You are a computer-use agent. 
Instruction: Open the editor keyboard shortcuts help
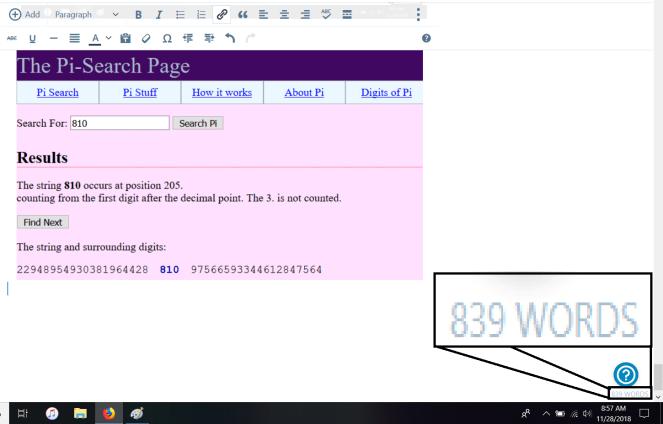[426, 38]
